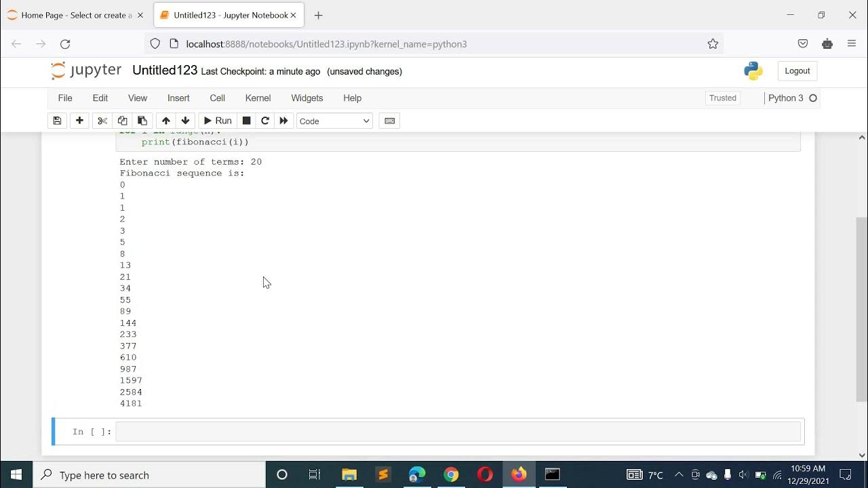Rename notebook title Untitled123
Viewport: 868px width, 488px height.
165,70
